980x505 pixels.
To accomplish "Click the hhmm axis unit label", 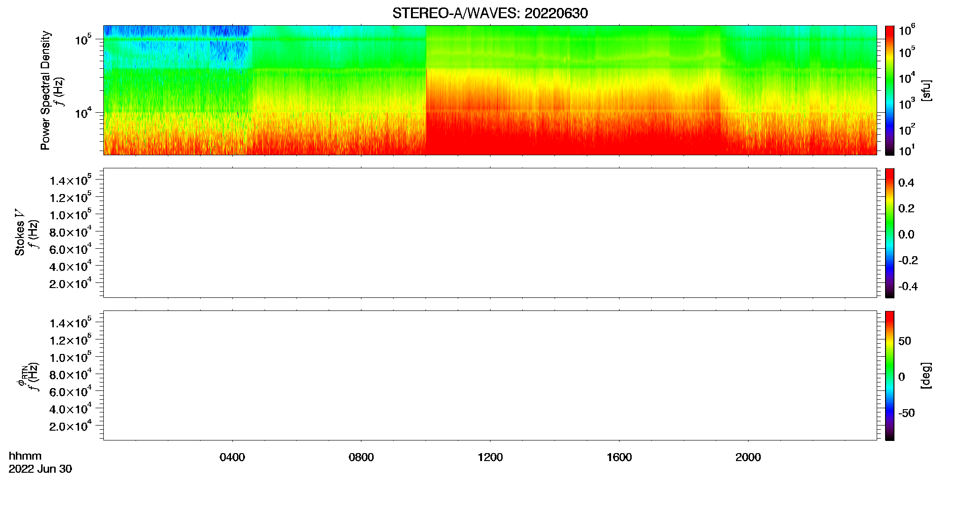I will (25, 456).
